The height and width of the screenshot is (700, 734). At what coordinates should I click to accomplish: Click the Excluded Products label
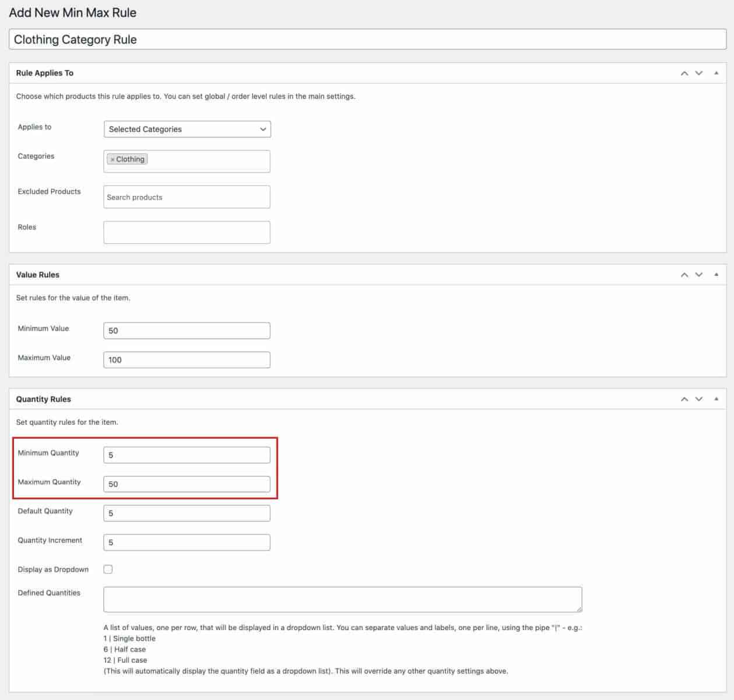(x=49, y=191)
